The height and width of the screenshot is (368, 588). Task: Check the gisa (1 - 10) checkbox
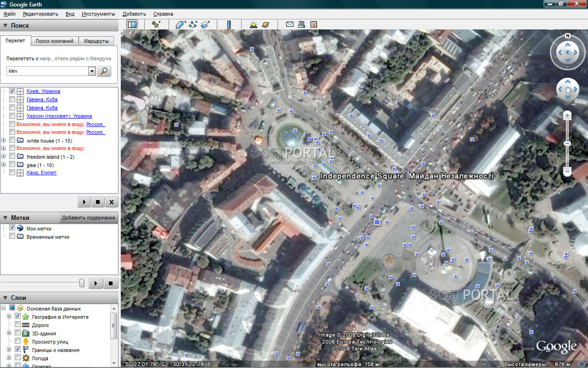coord(12,165)
